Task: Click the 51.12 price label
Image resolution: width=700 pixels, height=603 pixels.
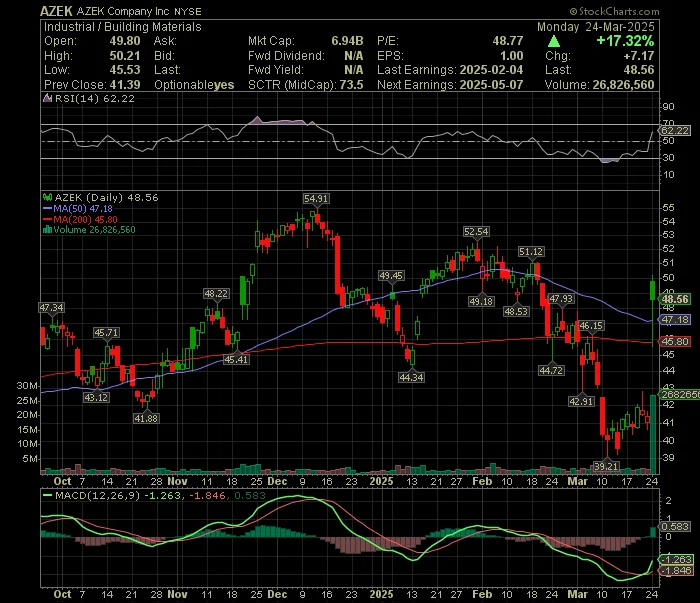Action: click(531, 252)
